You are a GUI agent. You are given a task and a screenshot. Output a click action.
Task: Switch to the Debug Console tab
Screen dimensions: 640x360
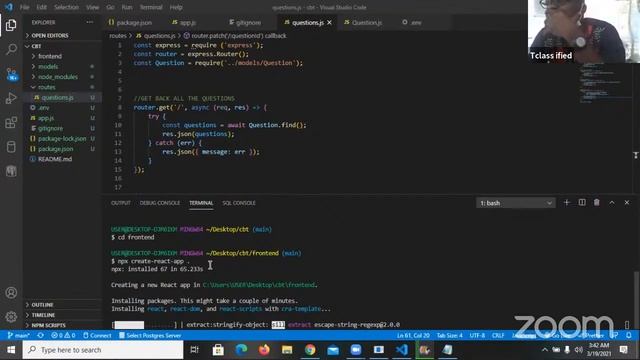click(x=160, y=203)
